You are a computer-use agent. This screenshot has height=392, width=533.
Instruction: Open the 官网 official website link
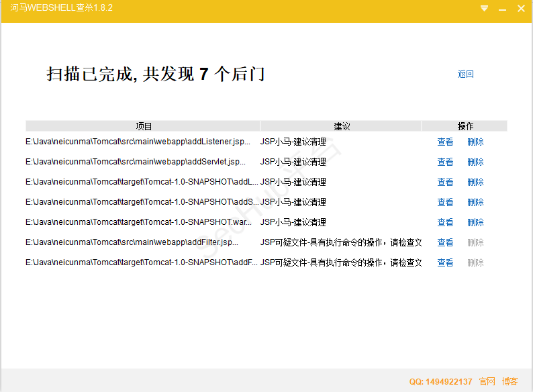tap(487, 382)
